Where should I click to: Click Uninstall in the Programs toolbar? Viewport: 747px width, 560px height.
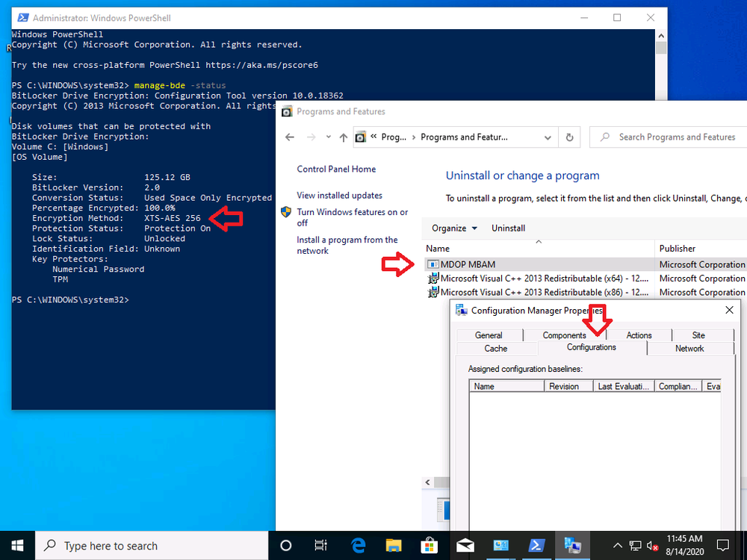(508, 228)
